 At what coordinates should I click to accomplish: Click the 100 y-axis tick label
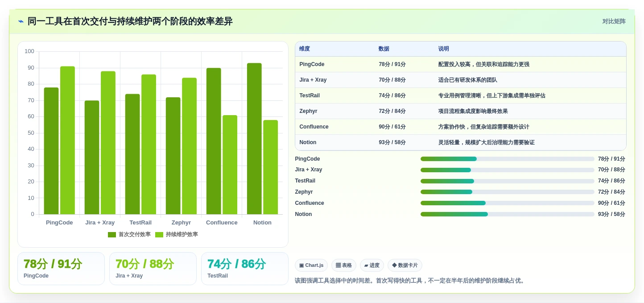pos(29,51)
